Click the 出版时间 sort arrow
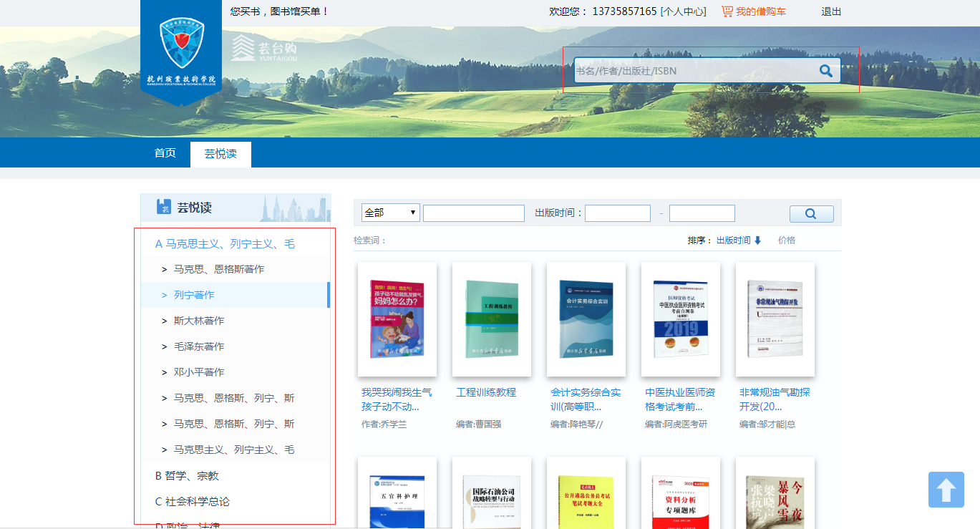Image resolution: width=980 pixels, height=529 pixels. point(757,241)
